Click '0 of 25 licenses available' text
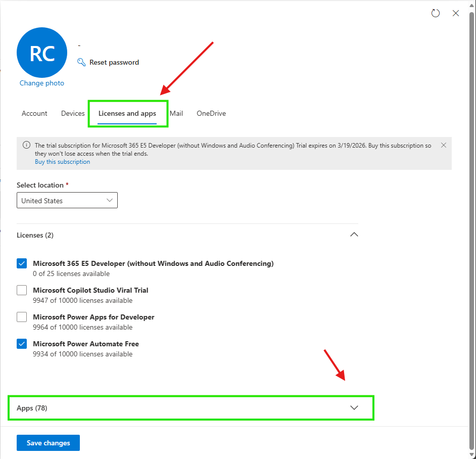The height and width of the screenshot is (459, 476). tap(71, 273)
